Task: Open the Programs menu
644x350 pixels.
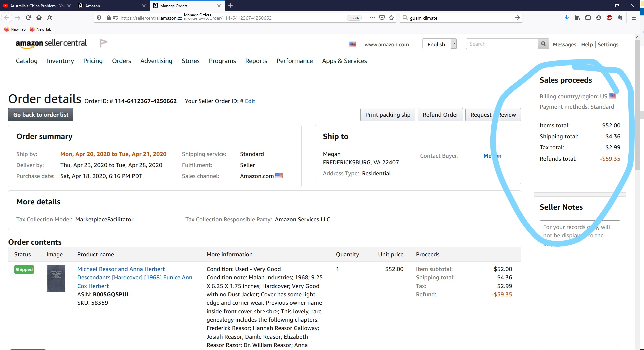Action: [222, 61]
